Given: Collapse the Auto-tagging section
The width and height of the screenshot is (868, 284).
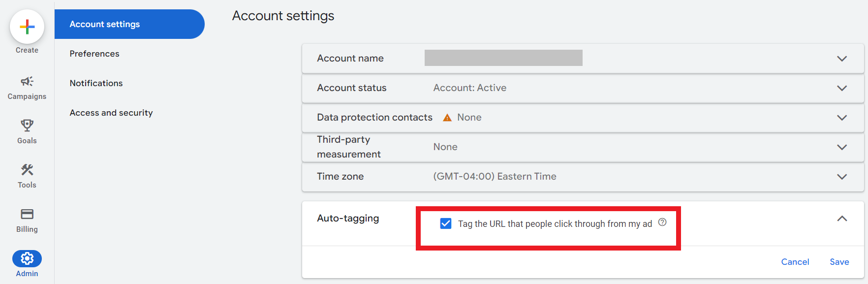Looking at the screenshot, I should coord(842,218).
